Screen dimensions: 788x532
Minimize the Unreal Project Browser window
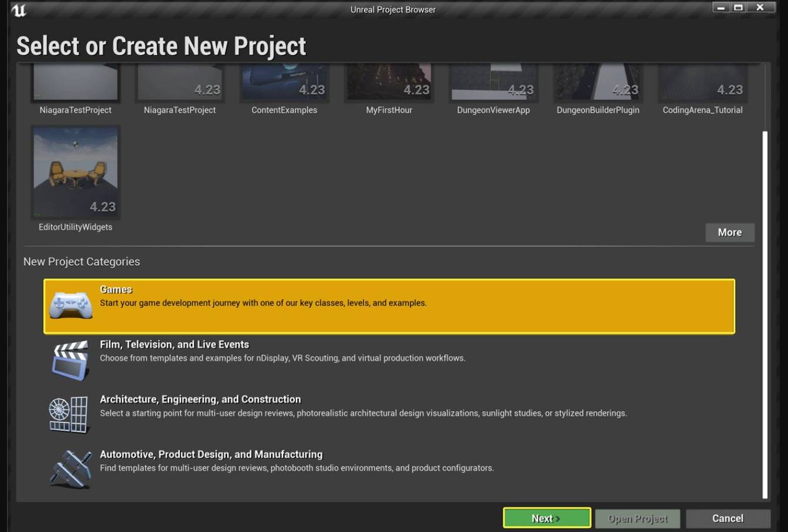click(x=720, y=8)
